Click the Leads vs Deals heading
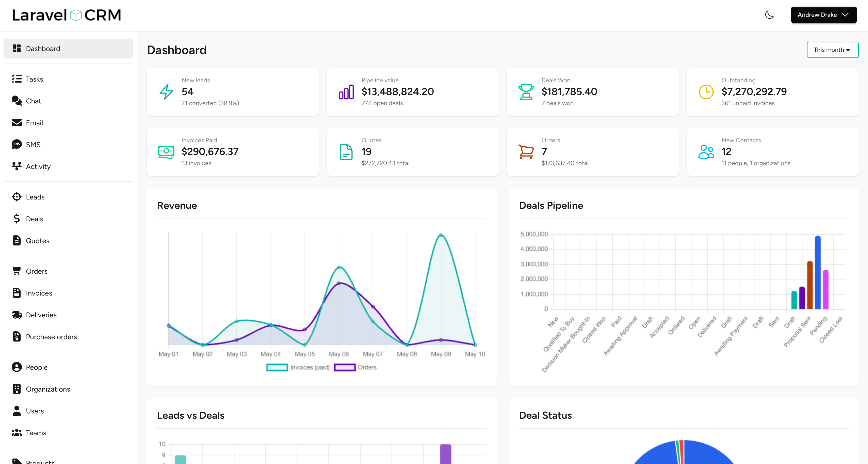 point(191,415)
